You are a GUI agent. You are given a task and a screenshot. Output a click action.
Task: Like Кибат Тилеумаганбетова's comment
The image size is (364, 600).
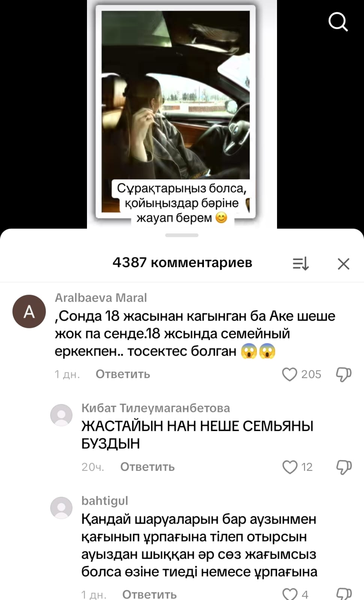tap(289, 467)
